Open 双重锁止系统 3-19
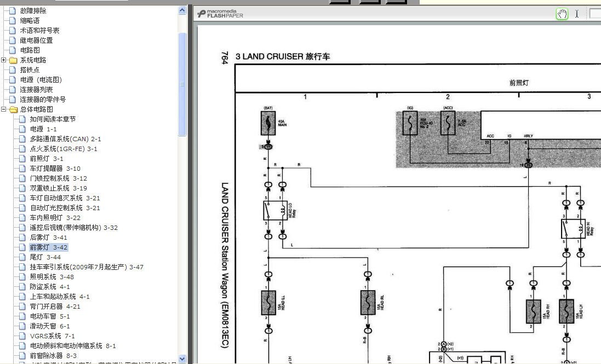The image size is (601, 364). 59,188
